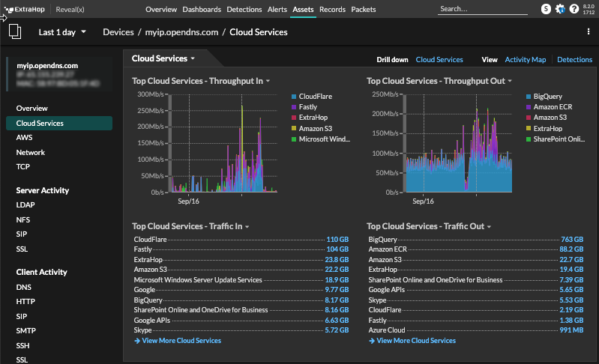Click the BigQuery 763 GB value
The image size is (599, 364).
click(x=572, y=240)
